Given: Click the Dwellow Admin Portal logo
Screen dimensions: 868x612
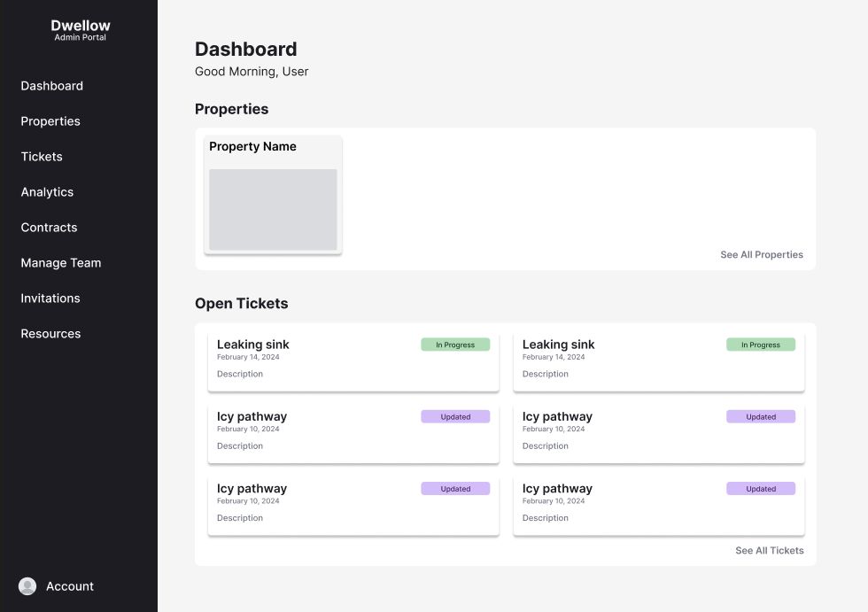Looking at the screenshot, I should [x=81, y=30].
